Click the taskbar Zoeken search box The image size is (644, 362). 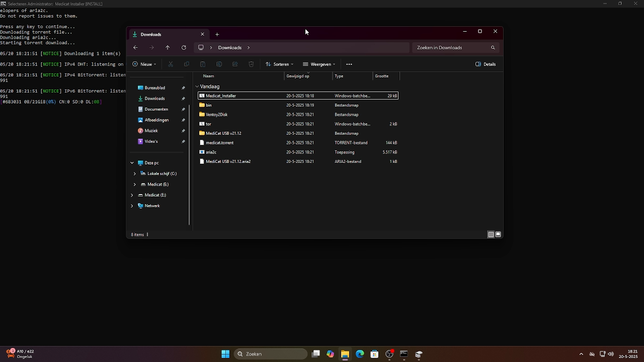271,354
